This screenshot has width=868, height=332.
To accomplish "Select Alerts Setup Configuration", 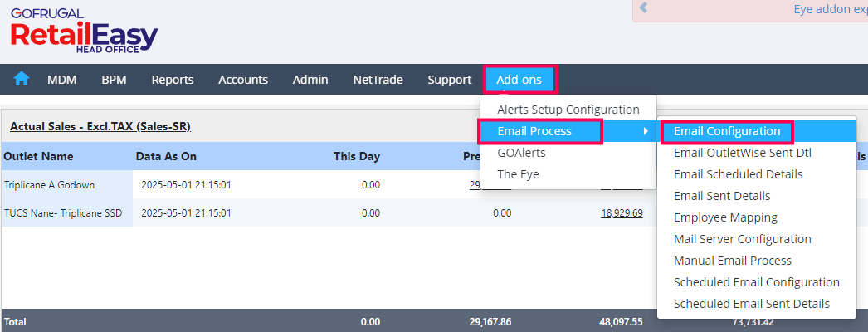I will tap(568, 110).
